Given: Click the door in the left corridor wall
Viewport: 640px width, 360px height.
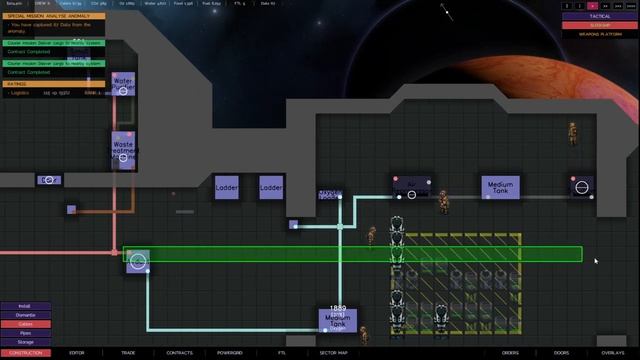Looking at the screenshot, I should tap(49, 180).
